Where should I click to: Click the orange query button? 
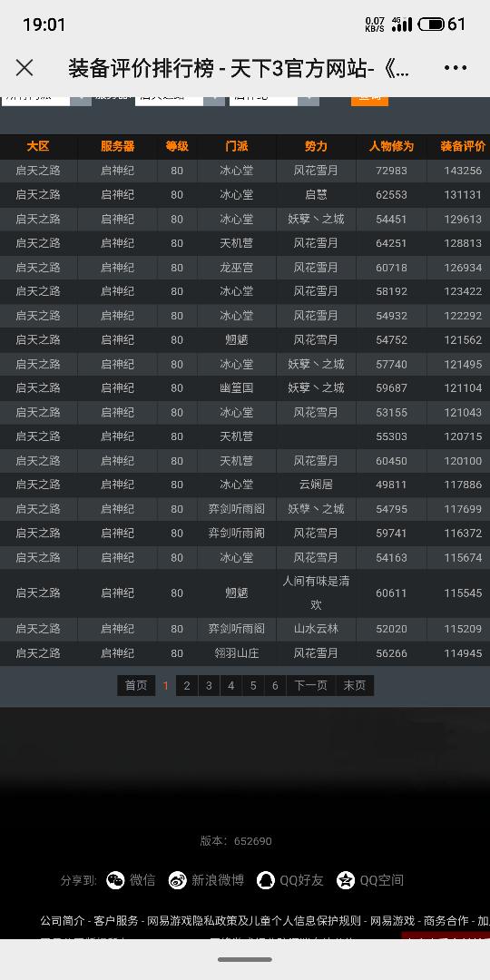tap(369, 100)
